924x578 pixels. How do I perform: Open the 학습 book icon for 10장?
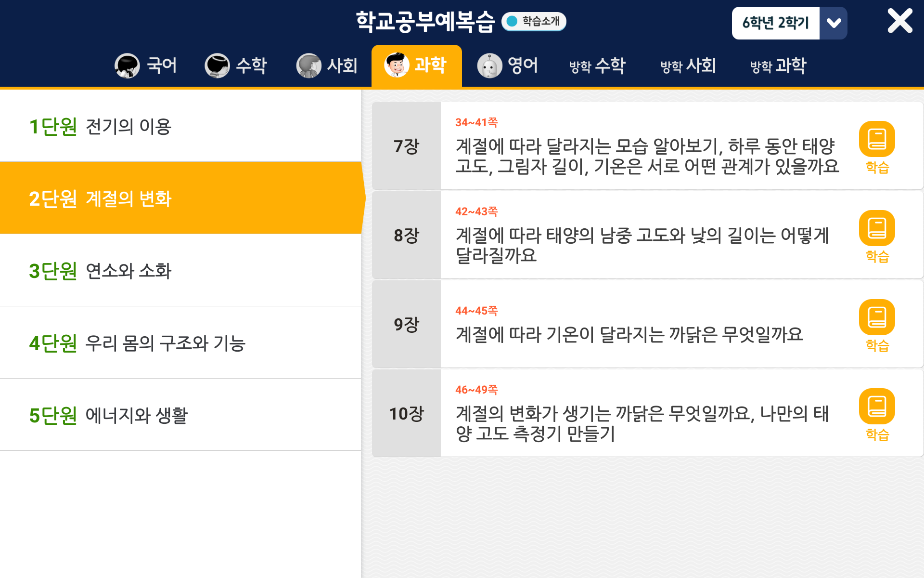point(877,407)
